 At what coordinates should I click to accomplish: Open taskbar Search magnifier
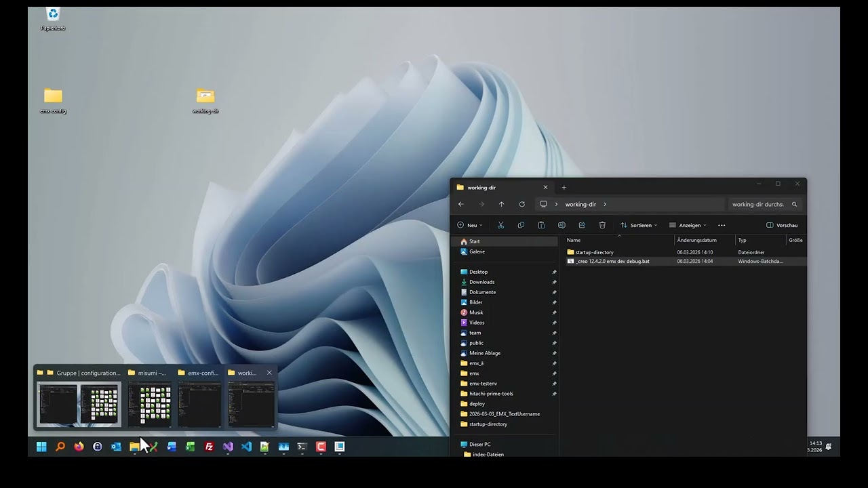pyautogui.click(x=60, y=447)
